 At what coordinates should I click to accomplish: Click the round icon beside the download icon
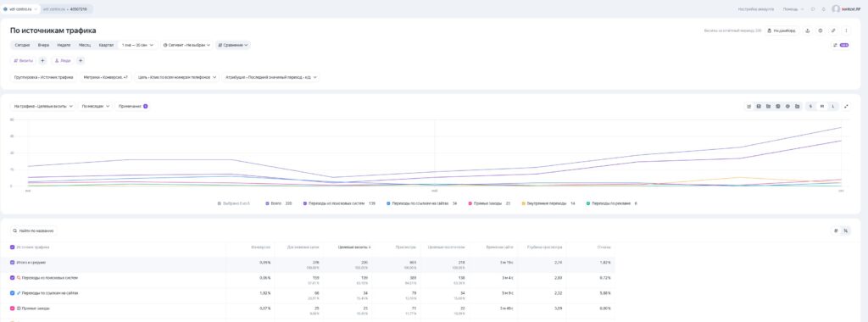(821, 31)
